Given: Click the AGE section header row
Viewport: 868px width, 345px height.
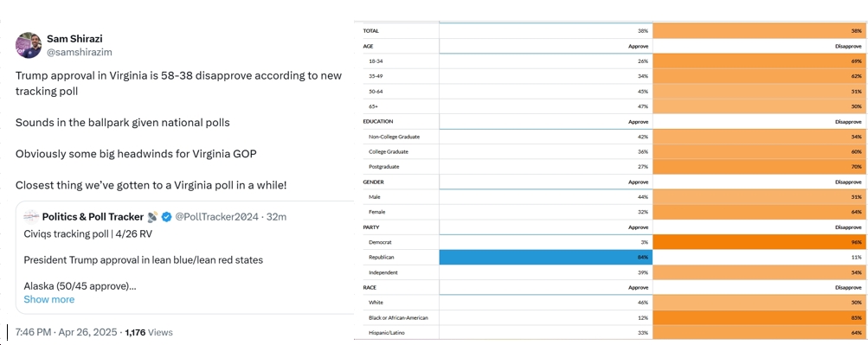Looking at the screenshot, I should [x=610, y=47].
